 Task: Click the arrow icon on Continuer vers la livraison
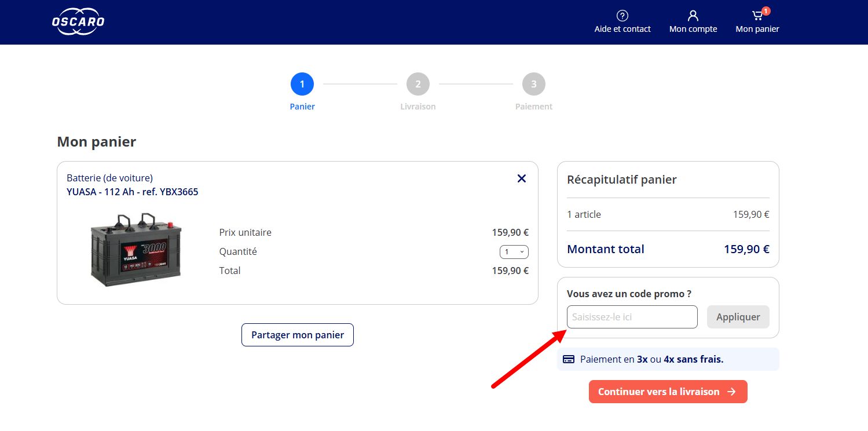(731, 392)
